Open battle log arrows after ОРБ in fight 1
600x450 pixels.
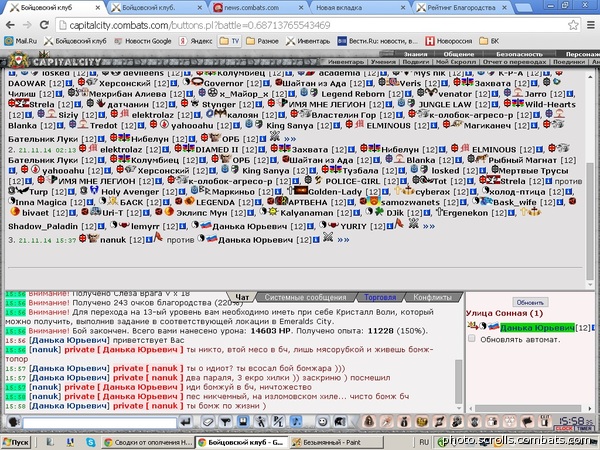(x=290, y=139)
